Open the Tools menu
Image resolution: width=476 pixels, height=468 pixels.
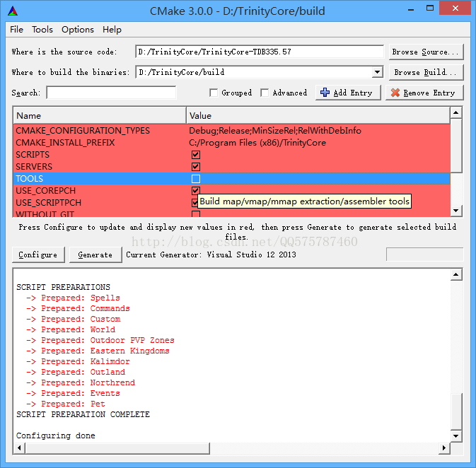pos(42,30)
